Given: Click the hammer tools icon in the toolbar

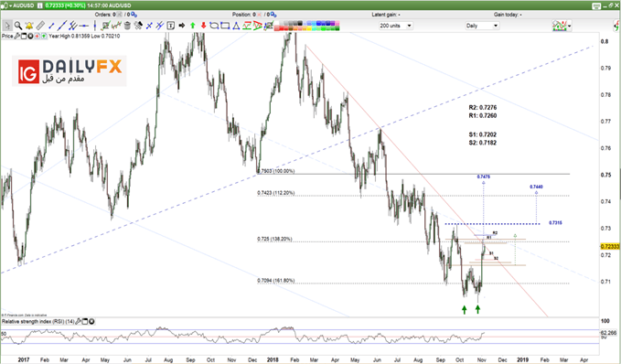Looking at the screenshot, I should click(x=138, y=26).
